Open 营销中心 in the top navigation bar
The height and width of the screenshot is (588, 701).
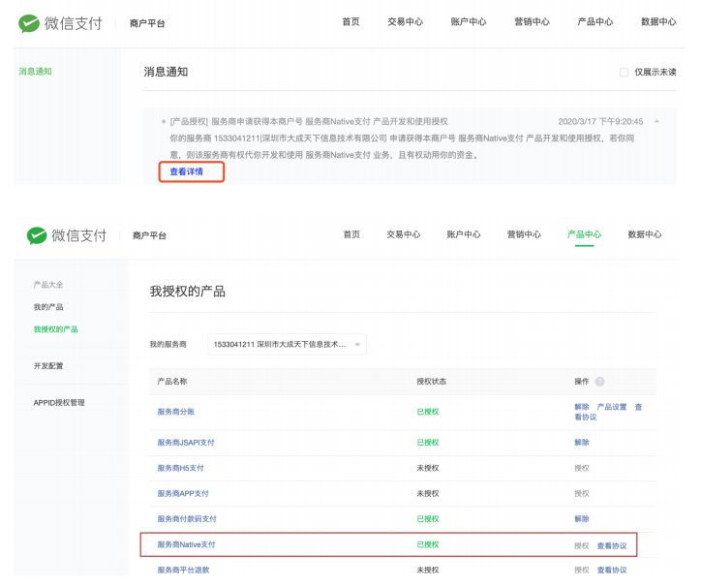tap(532, 21)
